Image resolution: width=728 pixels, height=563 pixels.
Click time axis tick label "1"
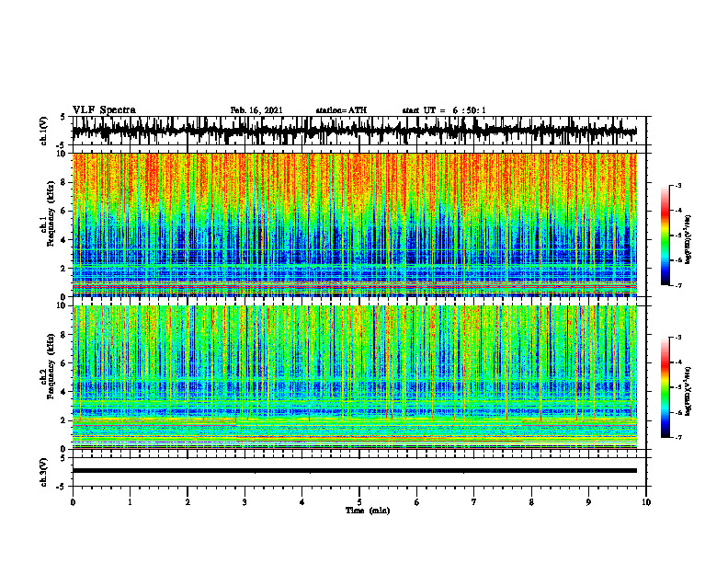coord(130,502)
